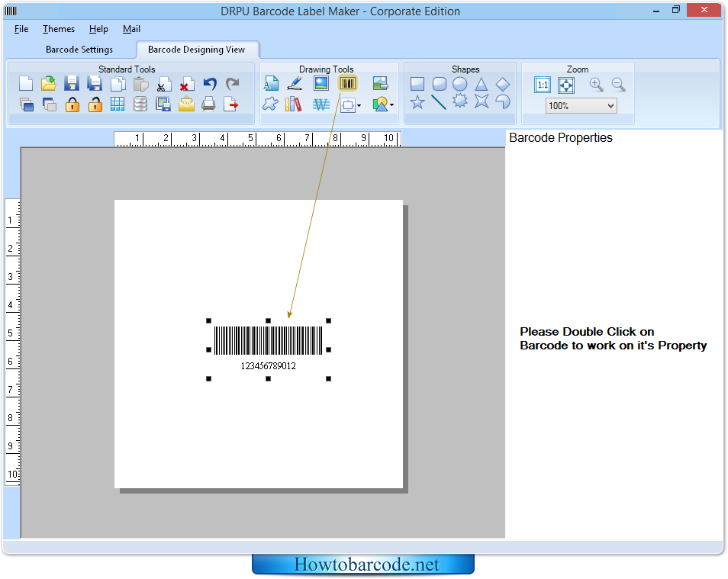Click the landscape image icon after barcode tool
728x579 pixels.
point(380,84)
